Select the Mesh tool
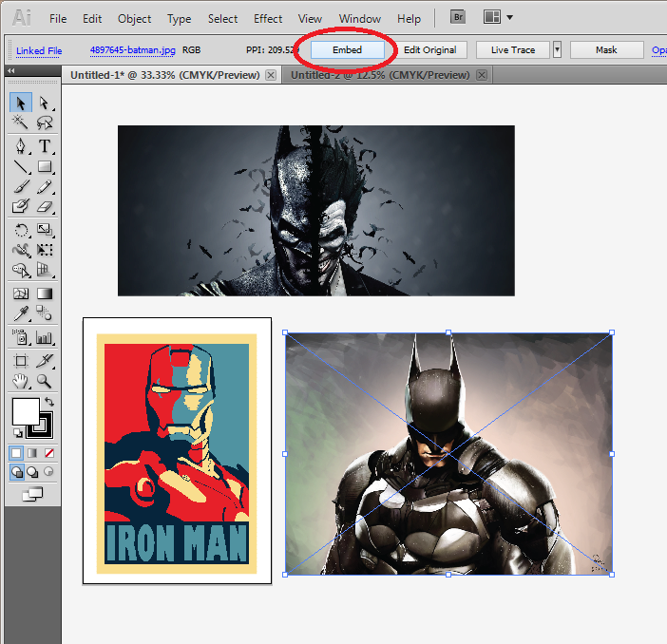 [x=20, y=294]
